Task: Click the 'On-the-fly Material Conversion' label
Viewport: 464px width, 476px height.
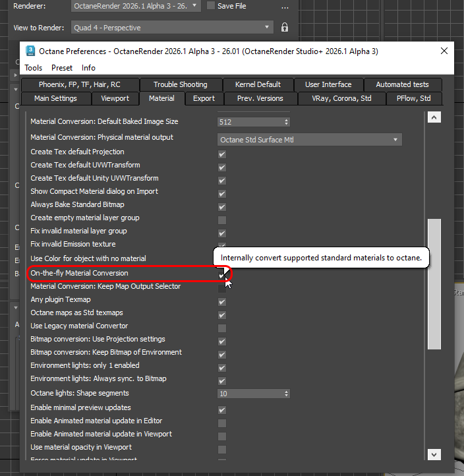Action: 80,273
